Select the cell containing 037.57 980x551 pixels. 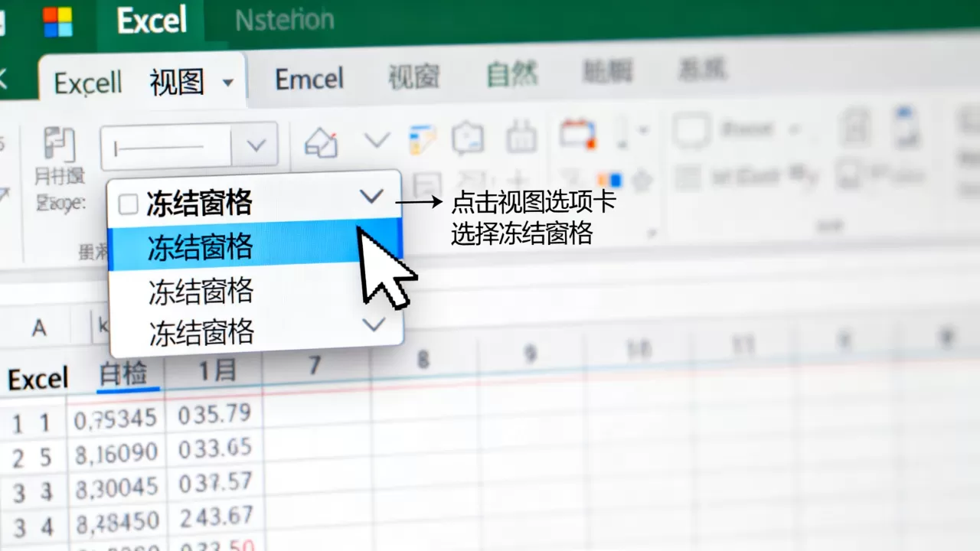[x=215, y=483]
